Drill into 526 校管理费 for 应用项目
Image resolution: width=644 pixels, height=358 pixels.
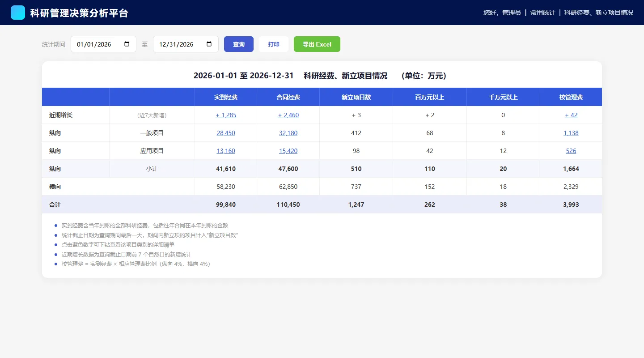point(571,151)
